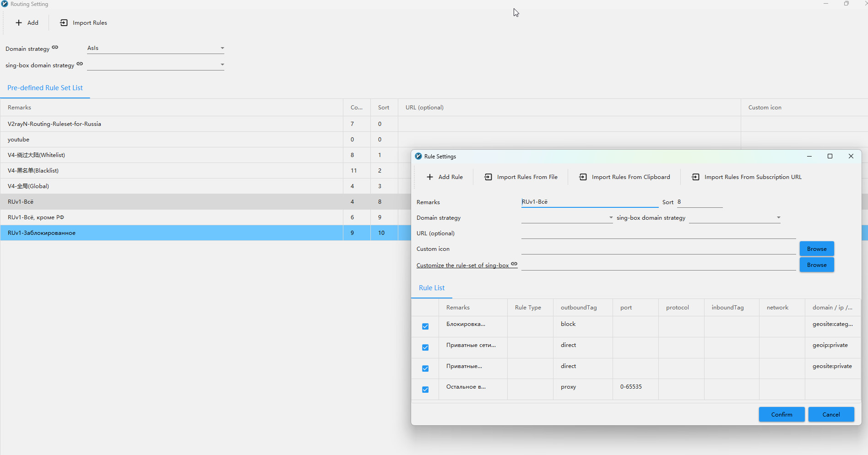Image resolution: width=868 pixels, height=455 pixels.
Task: Select RUv1-Заблокированное row
Action: click(x=205, y=233)
